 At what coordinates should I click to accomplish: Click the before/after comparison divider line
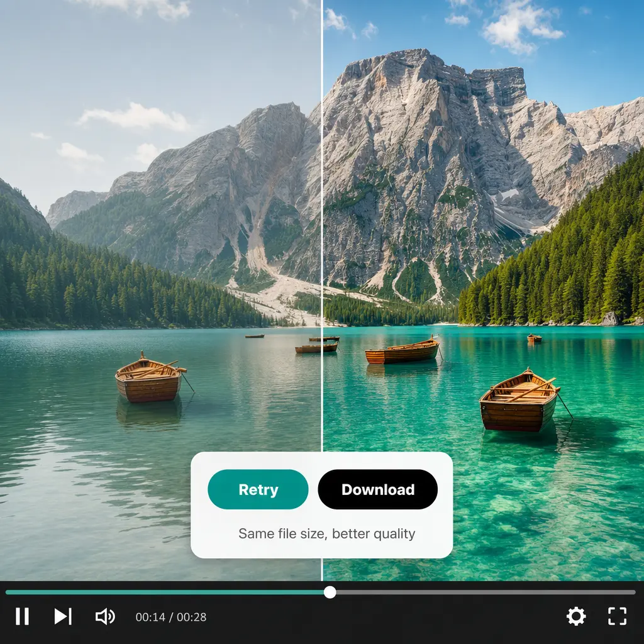[322, 226]
